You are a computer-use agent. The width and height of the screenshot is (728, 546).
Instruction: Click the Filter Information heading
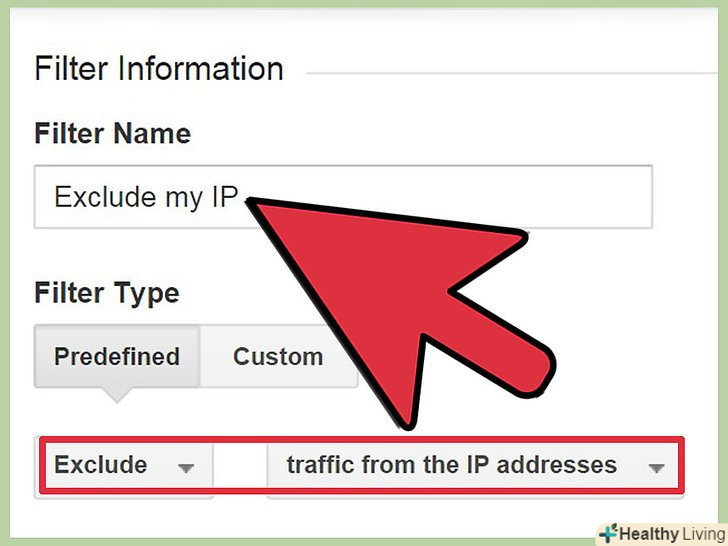point(159,69)
